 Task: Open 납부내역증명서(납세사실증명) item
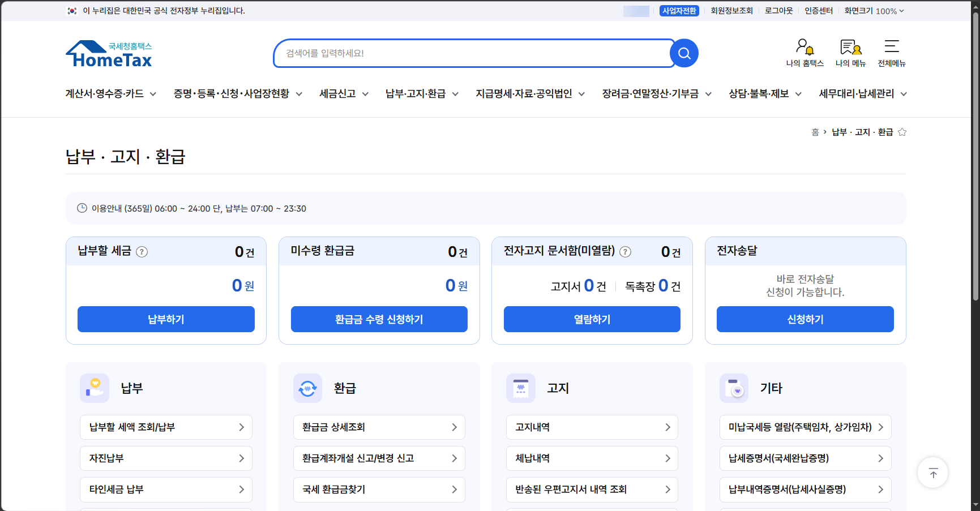[x=805, y=489]
